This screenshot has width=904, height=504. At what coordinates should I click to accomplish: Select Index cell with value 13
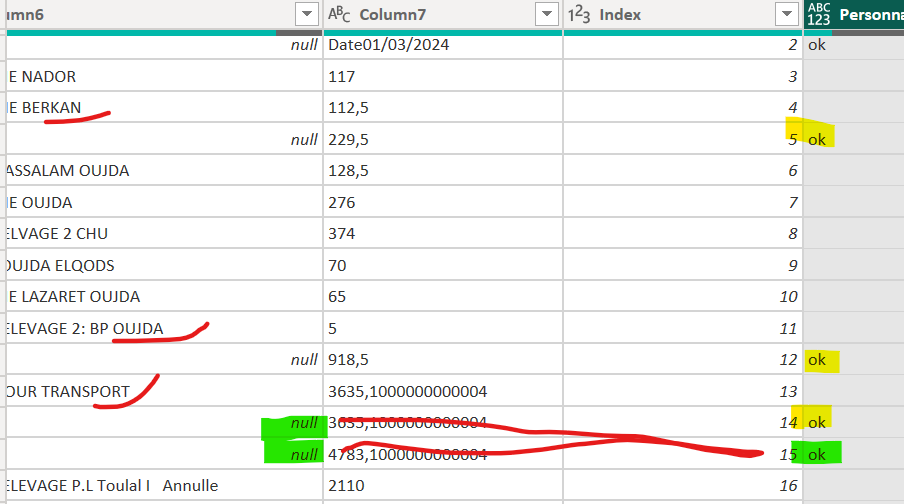tap(683, 391)
